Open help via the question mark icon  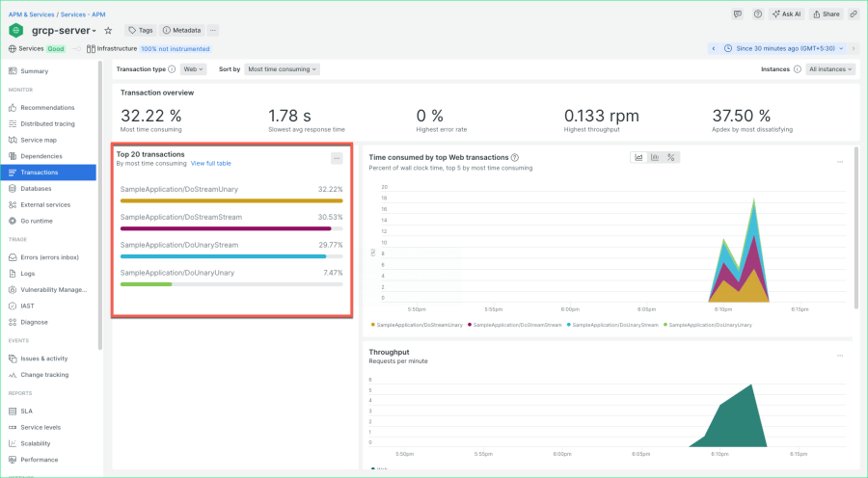pos(758,14)
